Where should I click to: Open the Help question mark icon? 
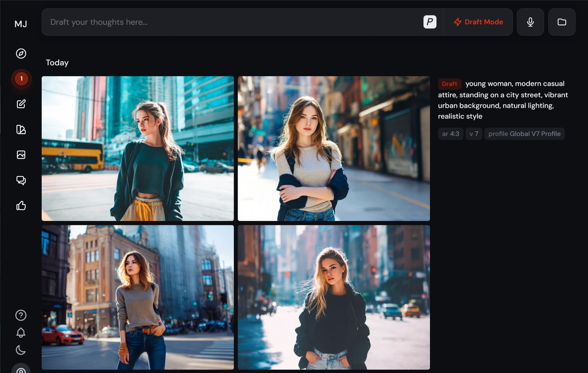[21, 315]
